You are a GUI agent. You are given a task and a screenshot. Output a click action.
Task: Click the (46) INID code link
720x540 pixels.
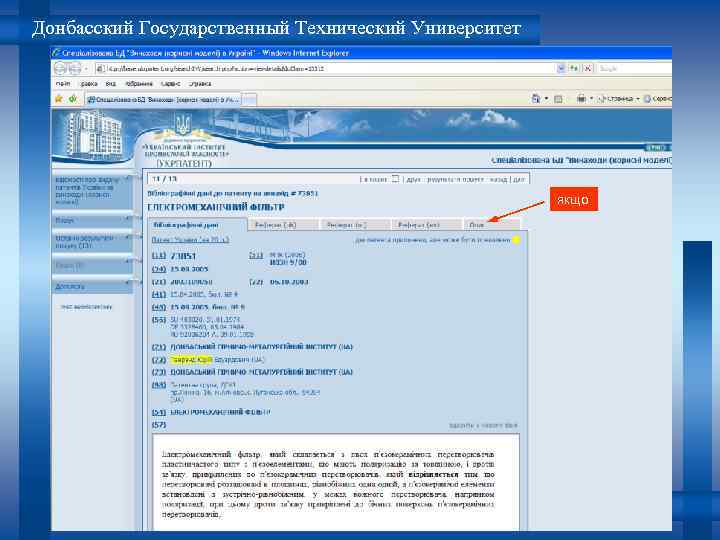point(158,307)
